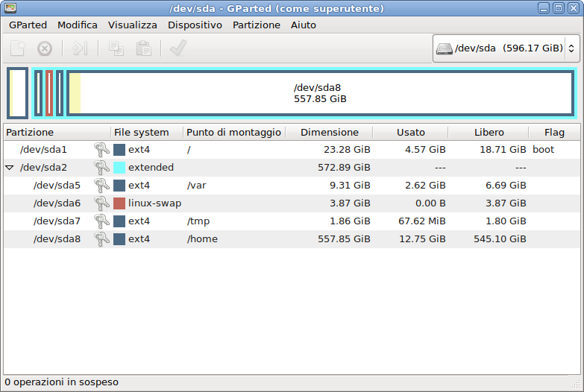This screenshot has width=584, height=392.
Task: Open the Dispositivo menu
Action: (x=195, y=25)
